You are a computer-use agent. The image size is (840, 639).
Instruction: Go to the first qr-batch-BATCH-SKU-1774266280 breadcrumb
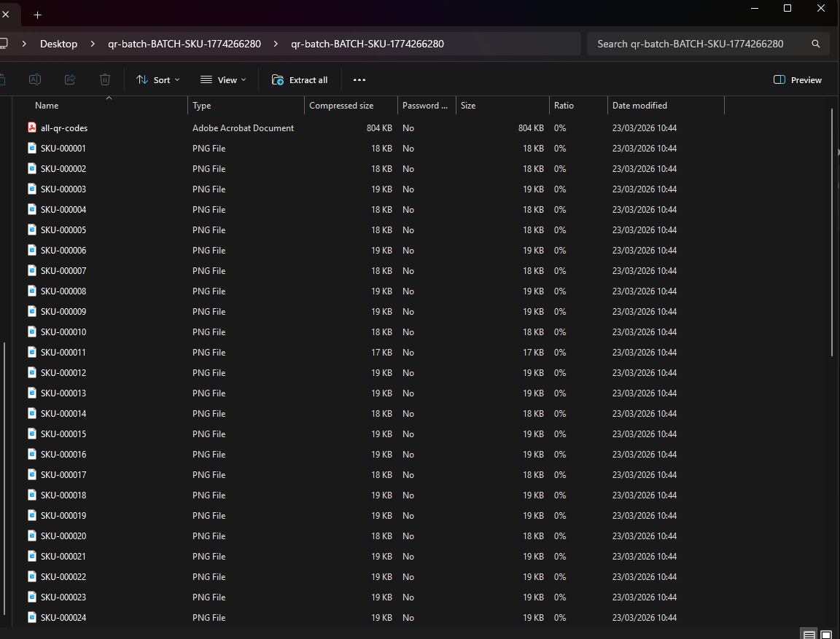(x=184, y=44)
